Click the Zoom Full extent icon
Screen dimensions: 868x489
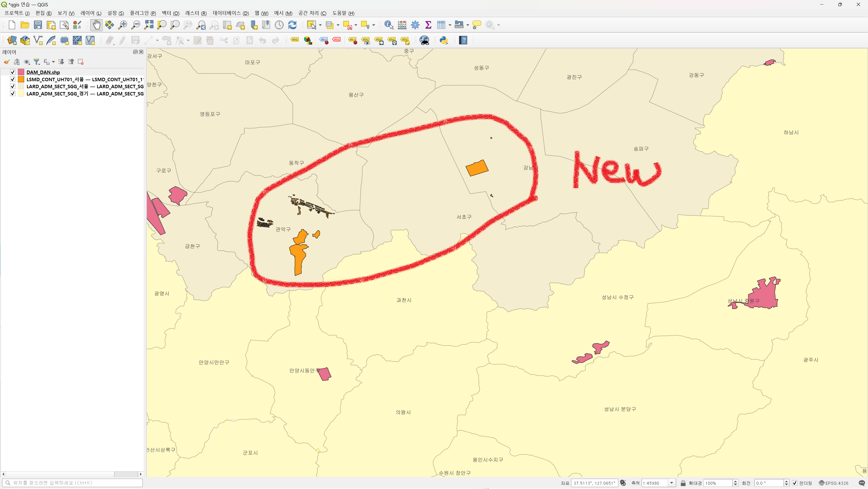(x=149, y=25)
